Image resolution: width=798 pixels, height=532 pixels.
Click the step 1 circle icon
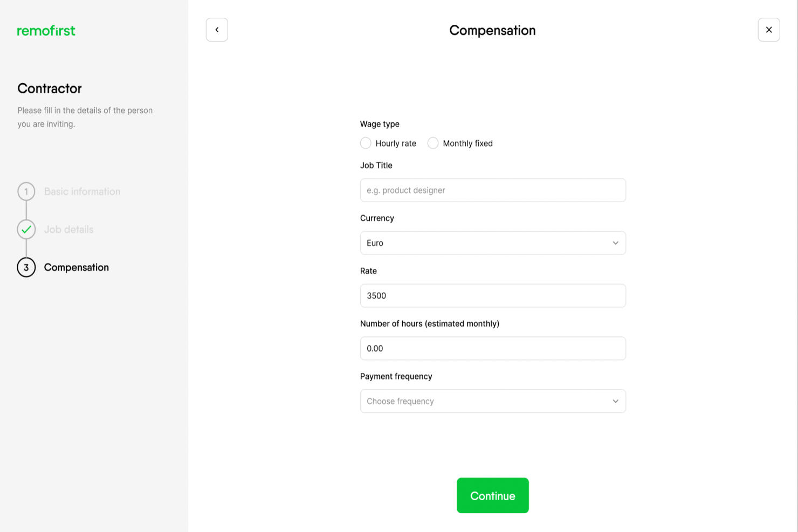click(26, 191)
